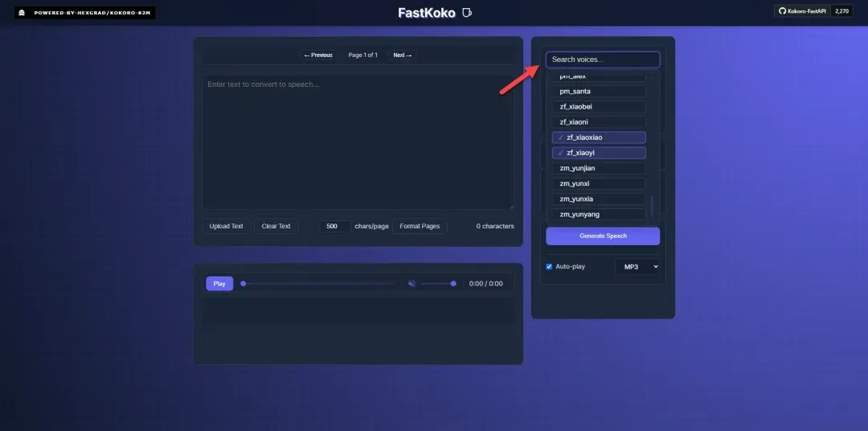Deselect the checked zf_xiaoxiao voice
The image size is (868, 431).
(599, 138)
